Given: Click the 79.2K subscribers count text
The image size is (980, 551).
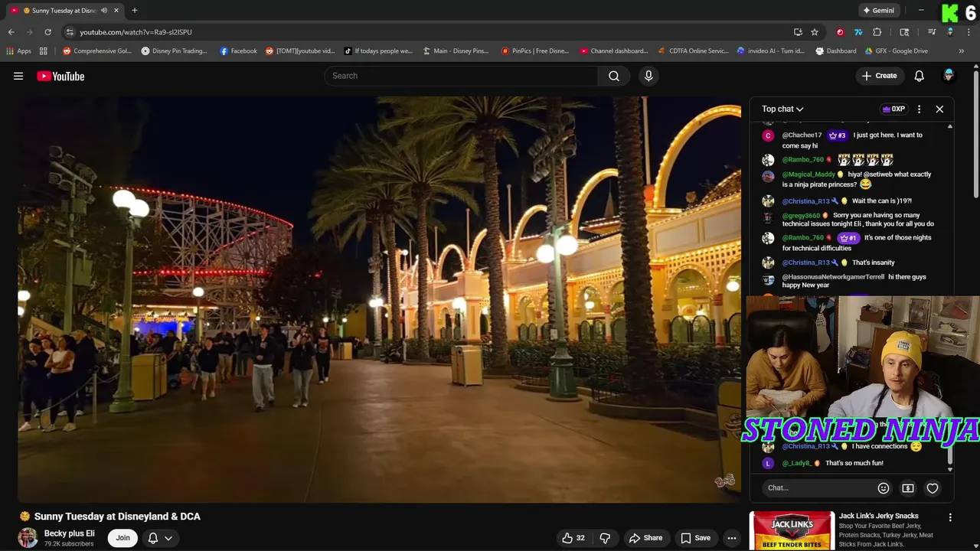Looking at the screenshot, I should coord(69,544).
